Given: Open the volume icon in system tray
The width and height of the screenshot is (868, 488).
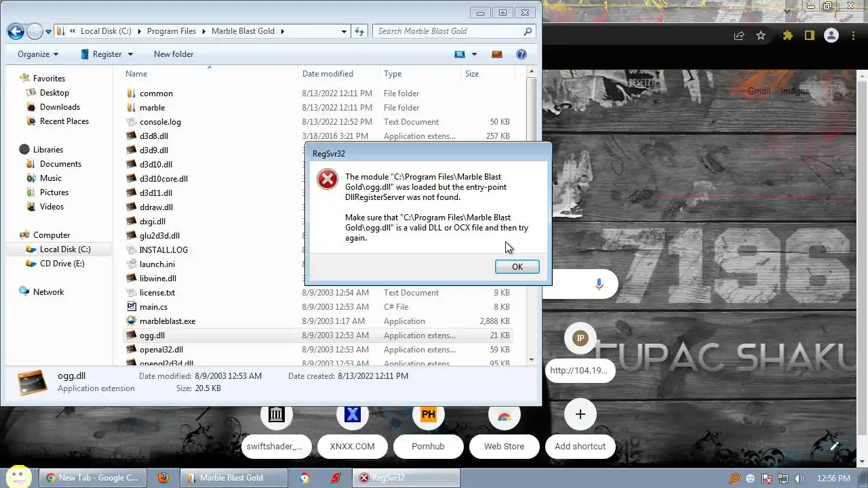Looking at the screenshot, I should click(x=800, y=478).
